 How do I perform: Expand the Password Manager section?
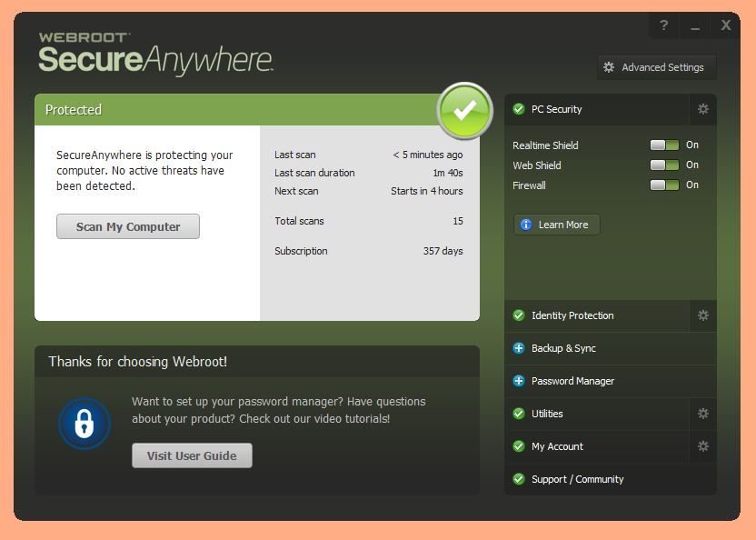pos(611,381)
